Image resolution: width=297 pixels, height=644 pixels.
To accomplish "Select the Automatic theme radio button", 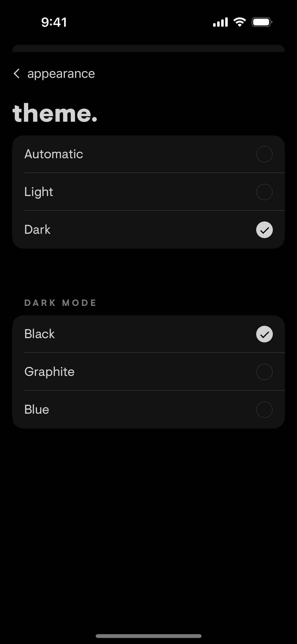I will point(264,154).
